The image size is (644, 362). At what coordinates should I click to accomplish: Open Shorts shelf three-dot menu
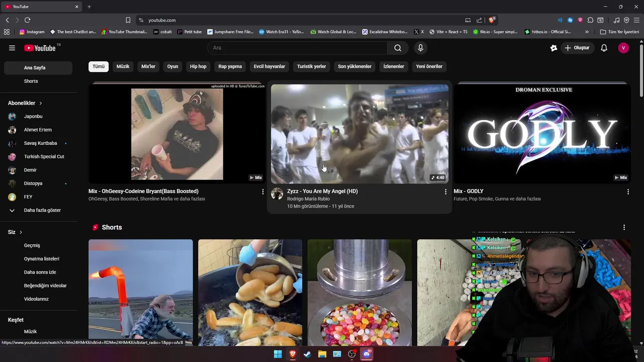click(x=624, y=227)
